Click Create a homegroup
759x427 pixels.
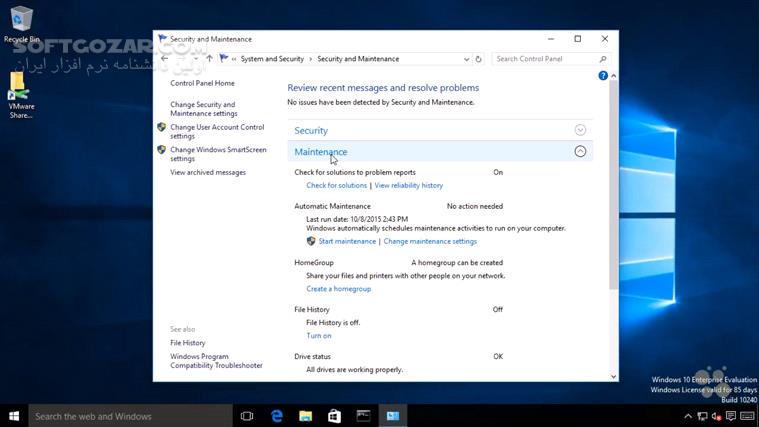338,289
